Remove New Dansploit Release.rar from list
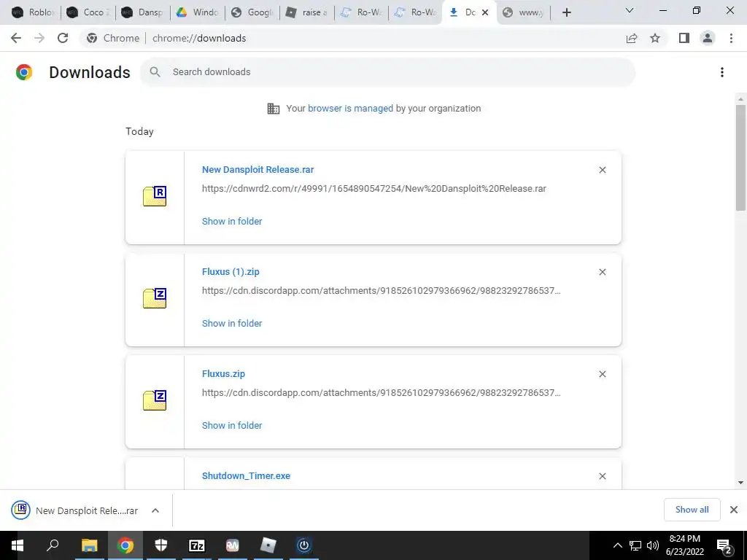Viewport: 747px width, 560px height. [x=602, y=170]
